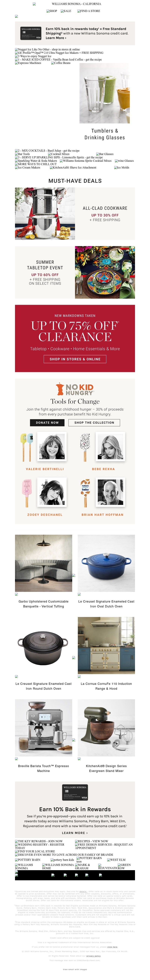Click the SHOP THE COLLECTION button

point(94,422)
